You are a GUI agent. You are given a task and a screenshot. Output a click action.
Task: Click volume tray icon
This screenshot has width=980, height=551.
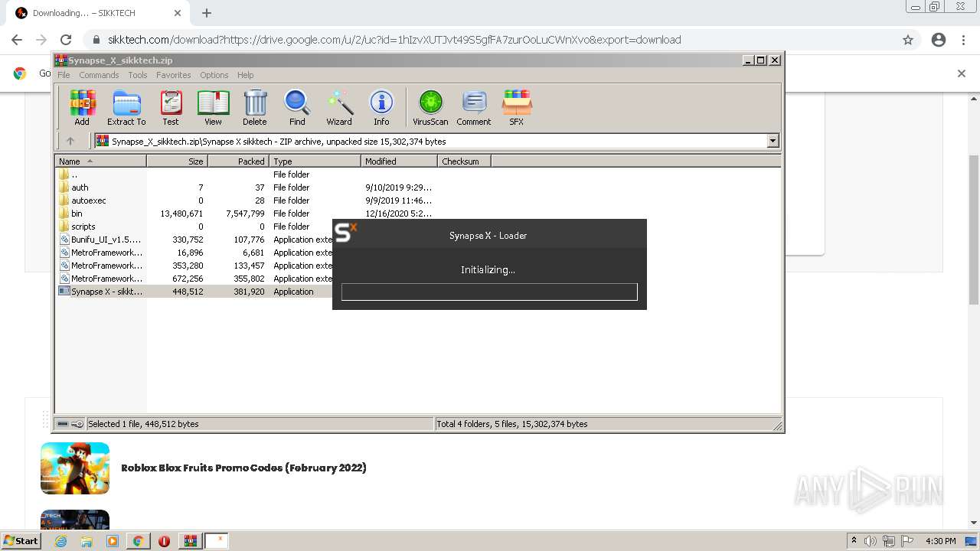pos(871,541)
